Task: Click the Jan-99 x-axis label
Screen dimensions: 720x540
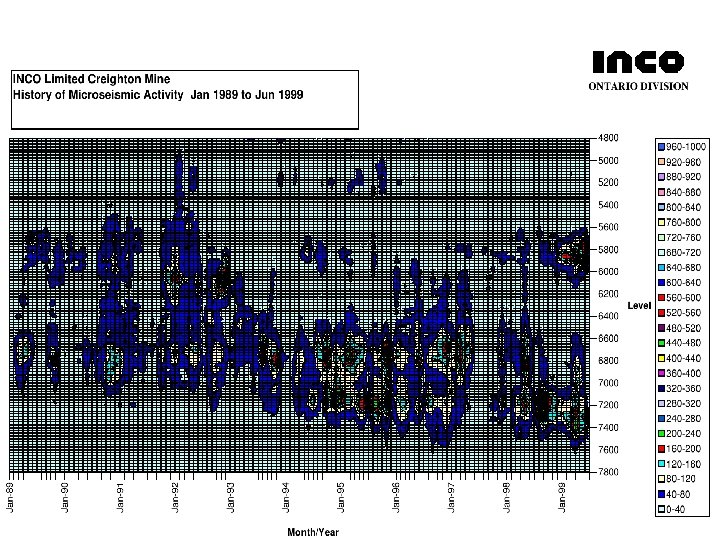Action: (562, 498)
